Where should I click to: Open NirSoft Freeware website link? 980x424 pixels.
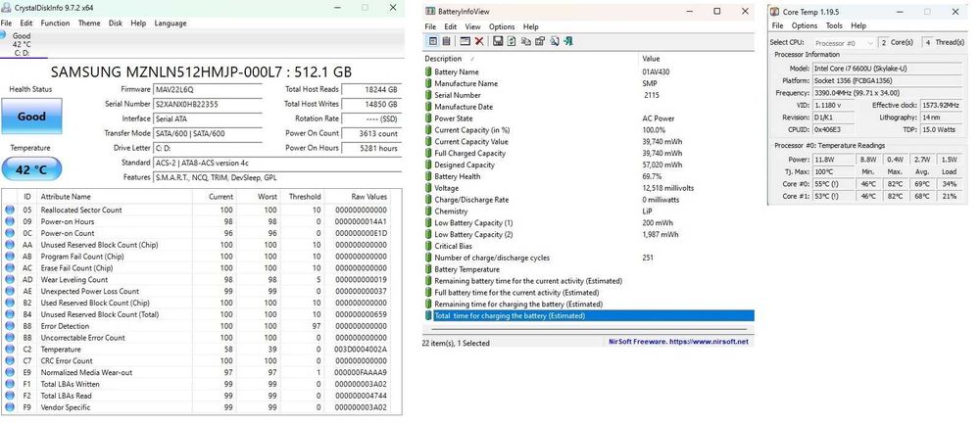click(x=678, y=342)
